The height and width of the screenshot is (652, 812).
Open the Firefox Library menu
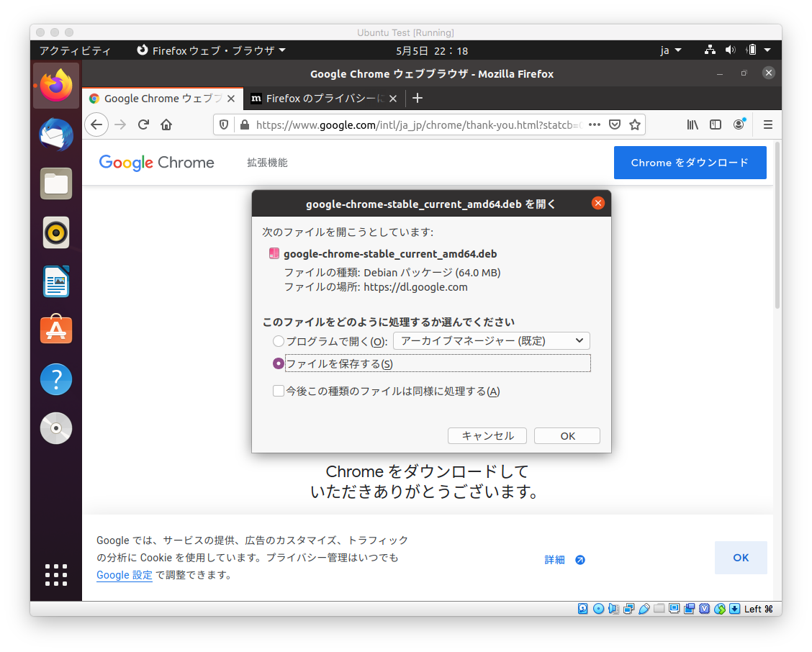point(693,124)
